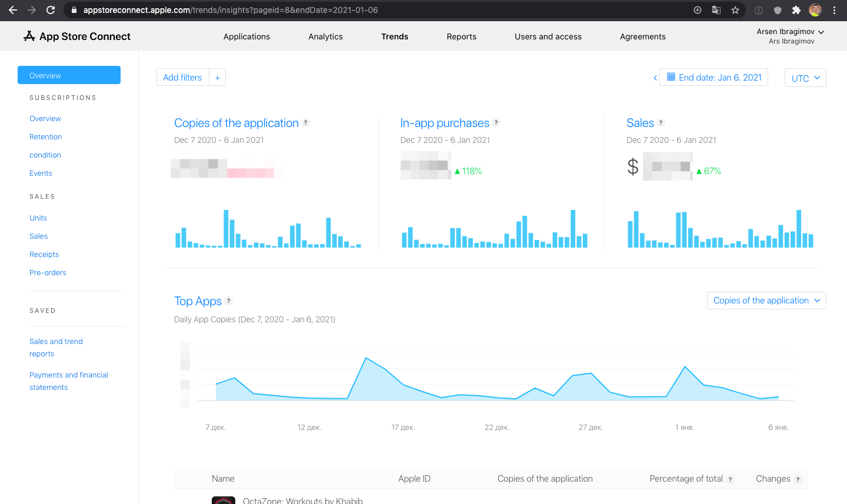This screenshot has height=504, width=847.
Task: Click the Sales bar chart
Action: (721, 228)
